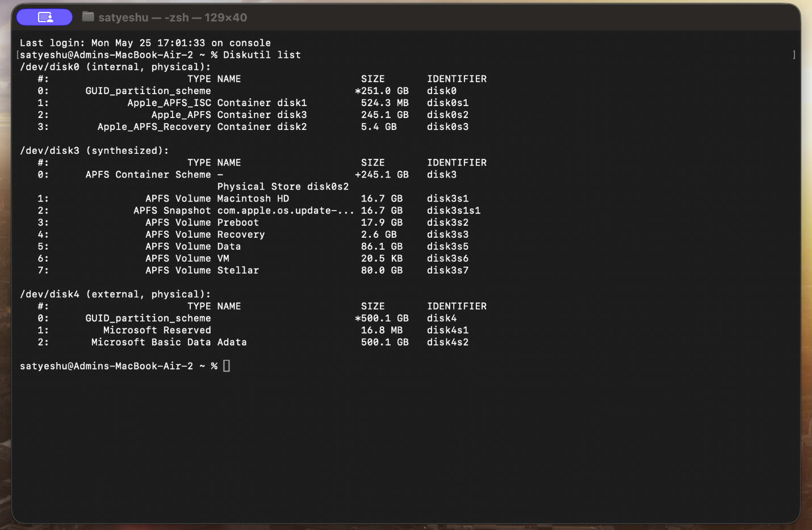Click identifier 'disk3s2'
The width and height of the screenshot is (812, 530).
point(447,222)
